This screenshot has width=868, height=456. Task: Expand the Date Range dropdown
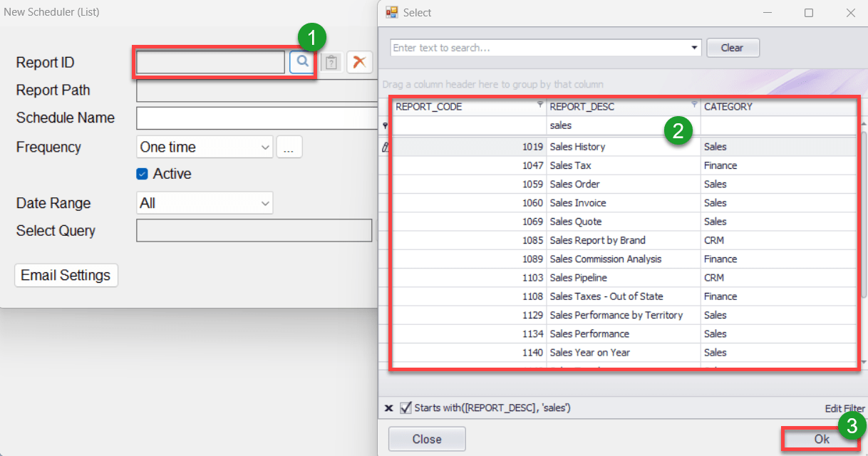coord(265,204)
